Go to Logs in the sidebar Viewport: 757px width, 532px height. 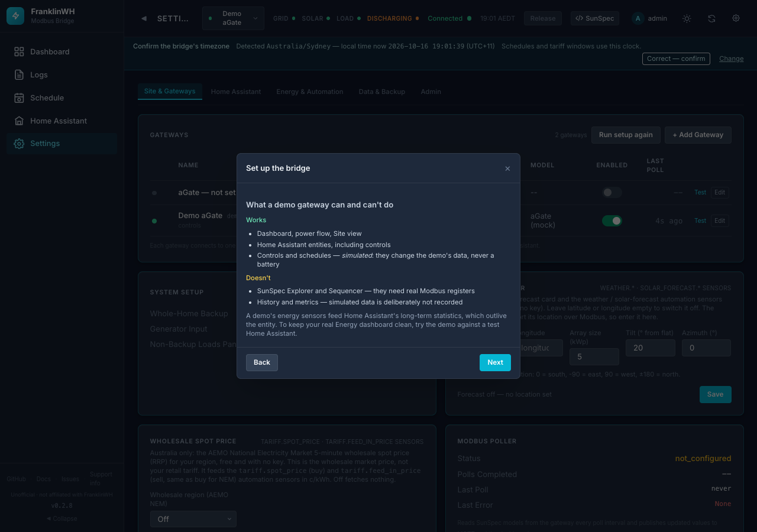tap(62, 75)
